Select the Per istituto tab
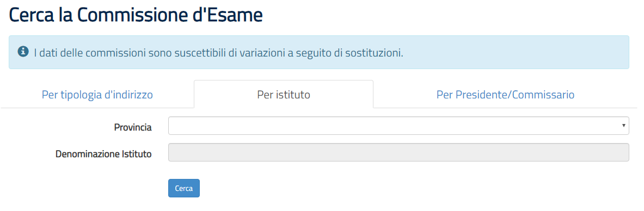 284,95
